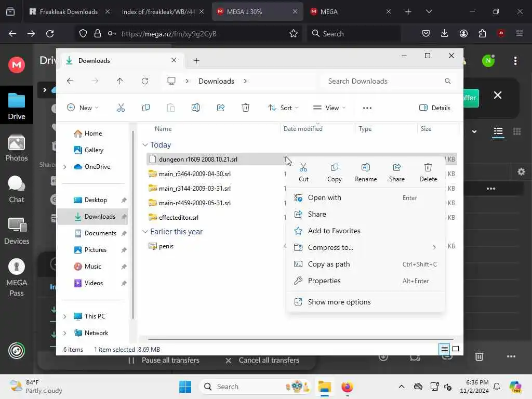
Task: Open the New dropdown in Explorer
Action: (x=83, y=108)
